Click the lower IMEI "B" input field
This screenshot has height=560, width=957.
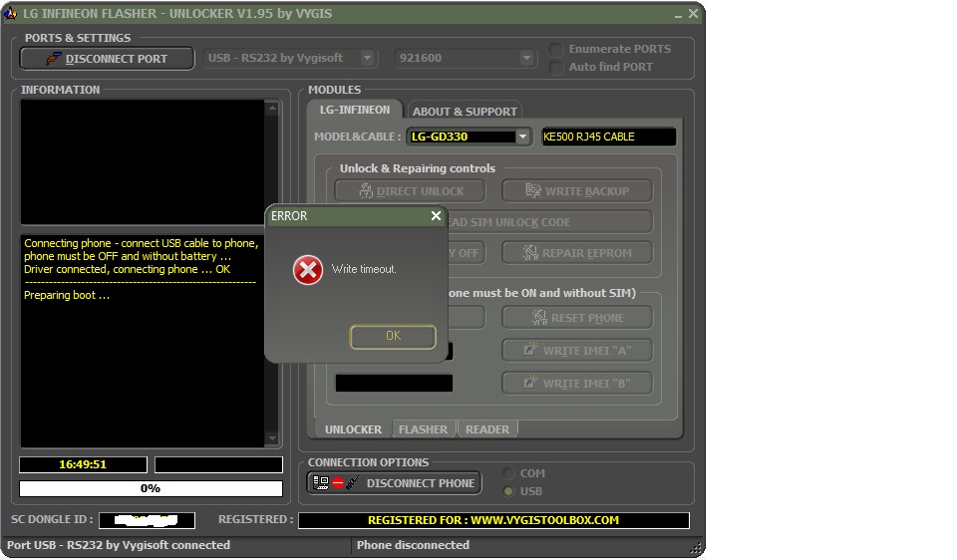394,383
